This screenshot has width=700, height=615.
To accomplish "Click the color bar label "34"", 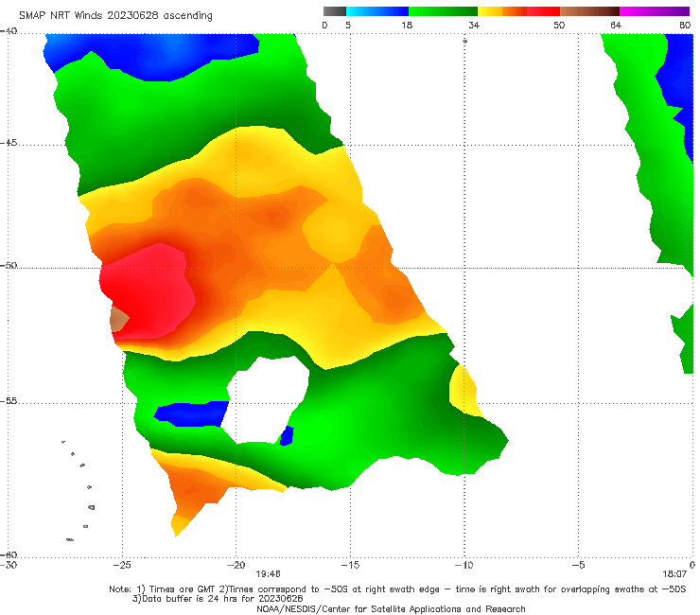I will [x=474, y=25].
